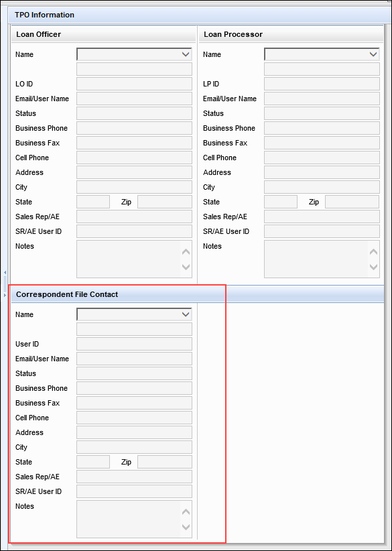The height and width of the screenshot is (551, 392).
Task: Select the Loan Officer Zip field
Action: pos(165,202)
